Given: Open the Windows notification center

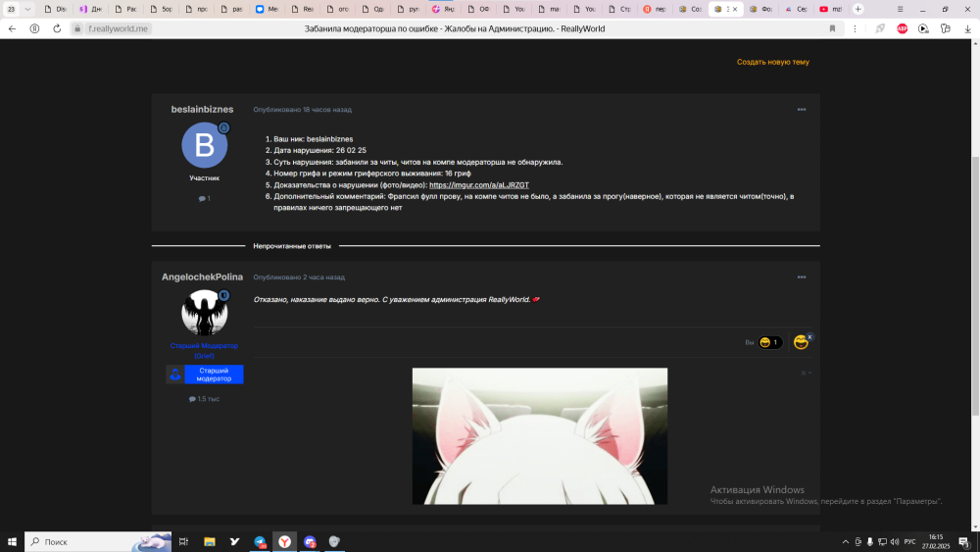Looking at the screenshot, I should coord(963,542).
